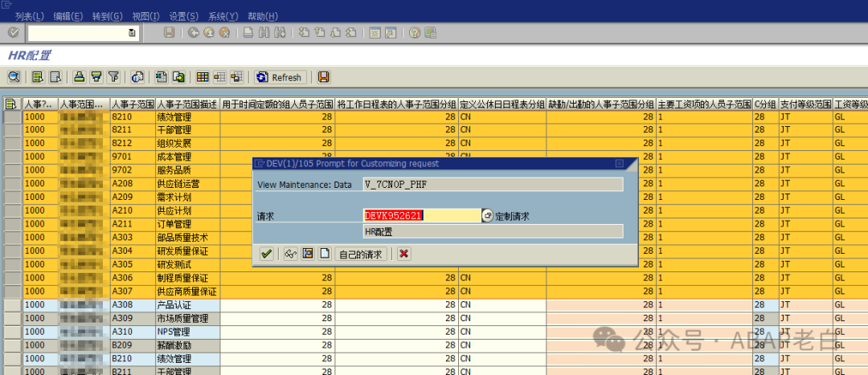Image resolution: width=868 pixels, height=375 pixels.
Task: Click the request number field DEVK952621
Action: coord(422,216)
